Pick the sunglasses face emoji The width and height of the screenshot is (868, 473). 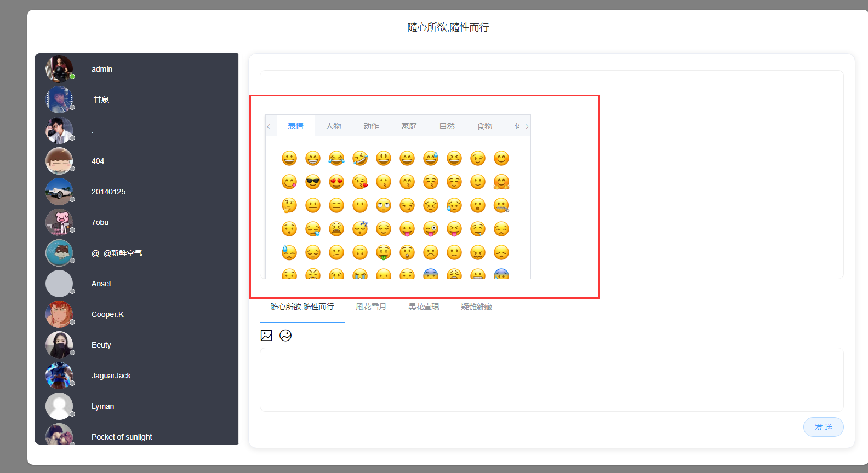(x=313, y=182)
